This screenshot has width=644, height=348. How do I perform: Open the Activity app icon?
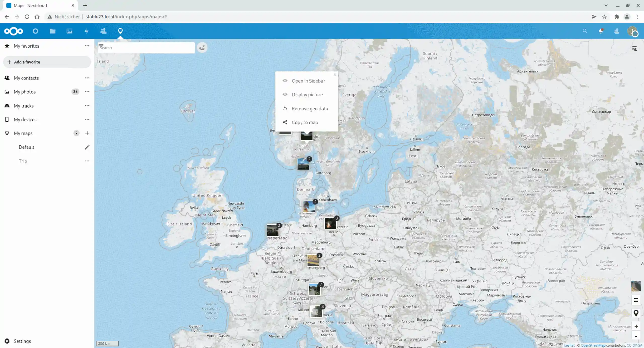[86, 31]
